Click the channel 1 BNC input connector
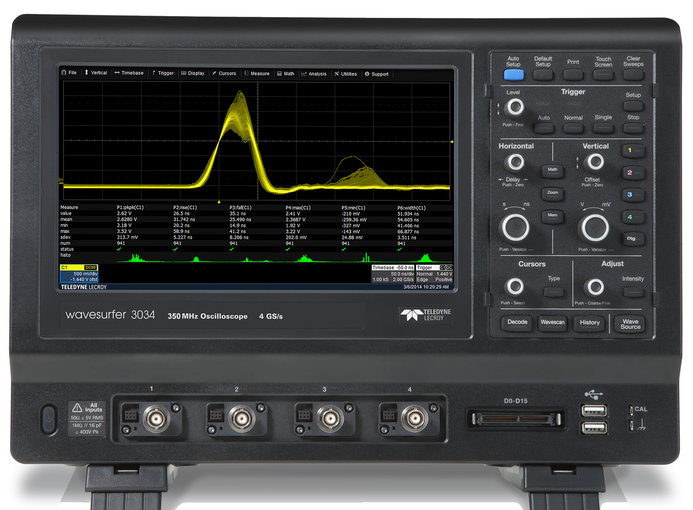Screen dimensions: 693x510 pos(156,417)
